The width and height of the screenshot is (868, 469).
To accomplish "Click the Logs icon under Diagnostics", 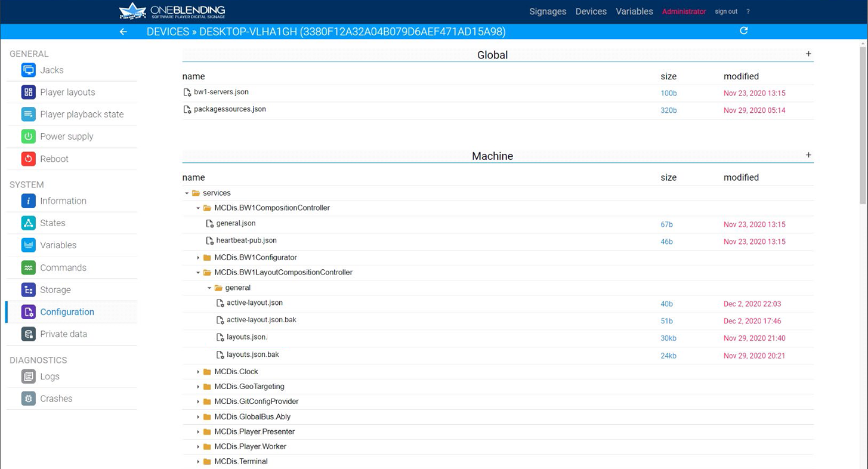I will click(x=28, y=377).
